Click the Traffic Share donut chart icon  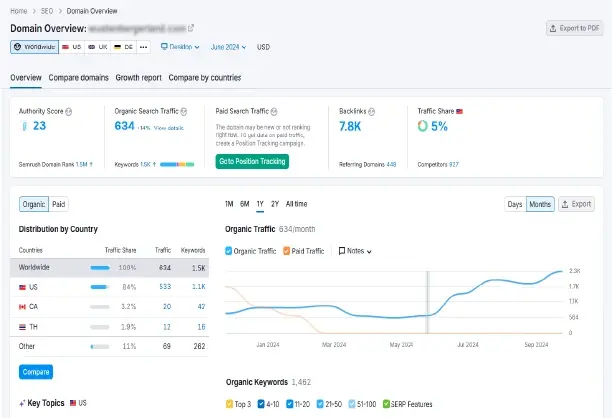(x=423, y=126)
